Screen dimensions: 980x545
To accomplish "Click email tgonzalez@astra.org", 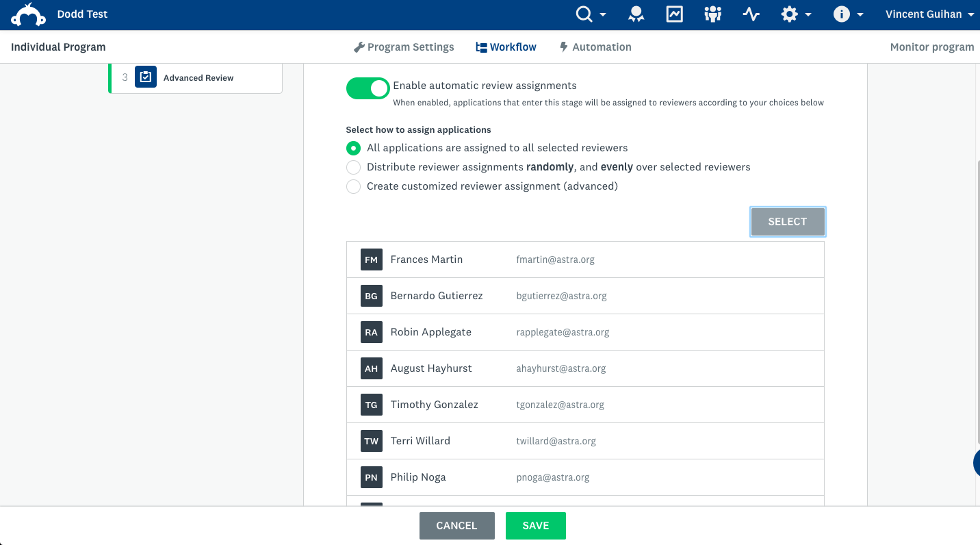I will tap(560, 405).
